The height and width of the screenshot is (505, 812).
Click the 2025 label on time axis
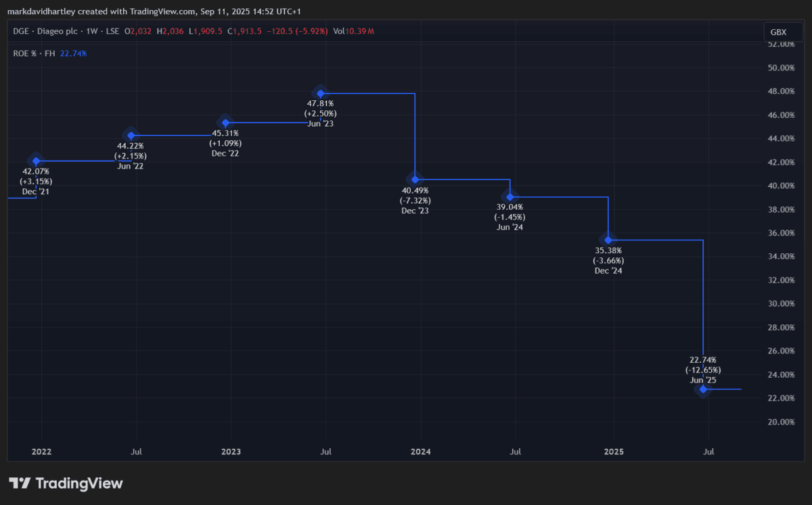(614, 452)
